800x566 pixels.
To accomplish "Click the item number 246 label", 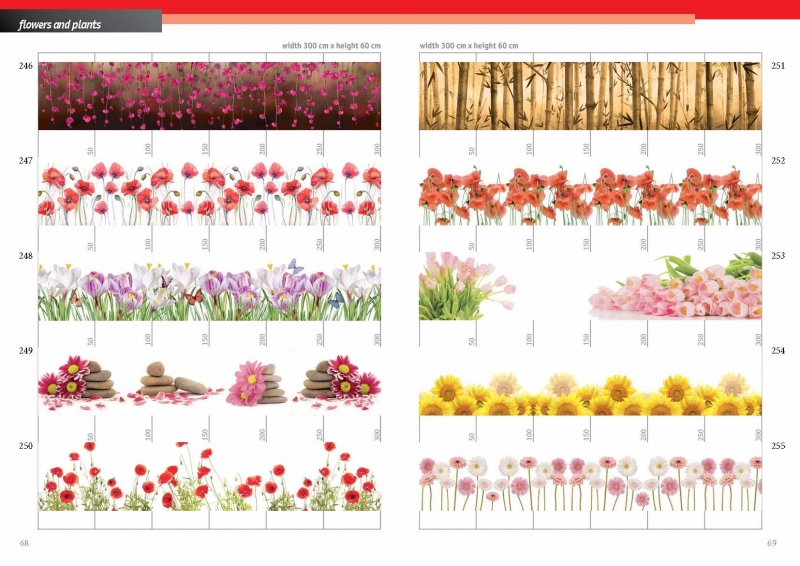I will [26, 66].
